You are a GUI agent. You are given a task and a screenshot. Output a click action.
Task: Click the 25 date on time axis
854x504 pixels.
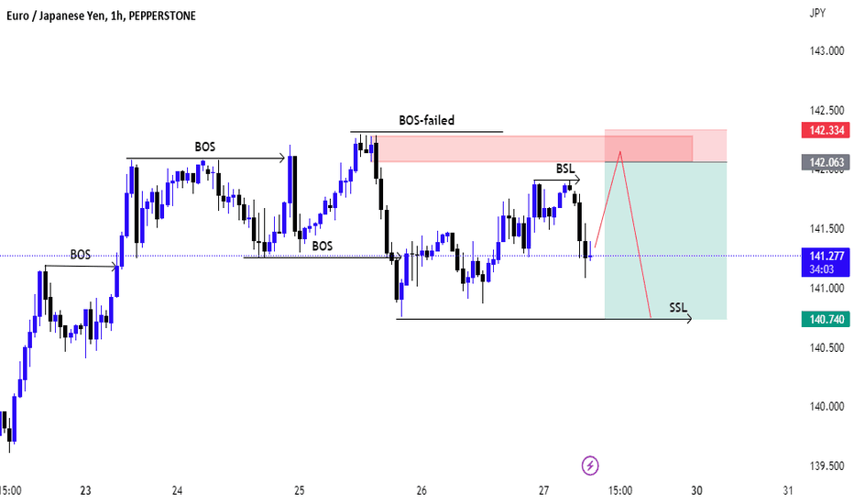(x=299, y=491)
